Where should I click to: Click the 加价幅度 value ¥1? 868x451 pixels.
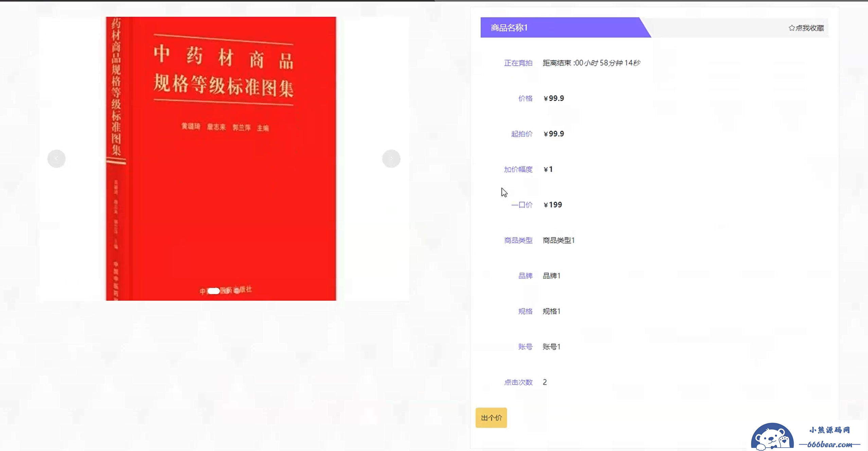pos(548,169)
